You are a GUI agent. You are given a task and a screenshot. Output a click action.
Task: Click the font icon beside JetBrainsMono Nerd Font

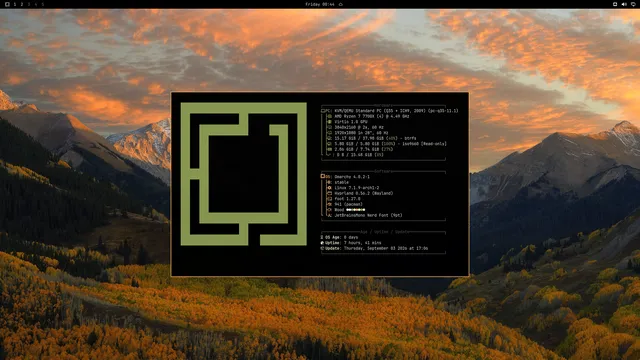click(x=329, y=215)
